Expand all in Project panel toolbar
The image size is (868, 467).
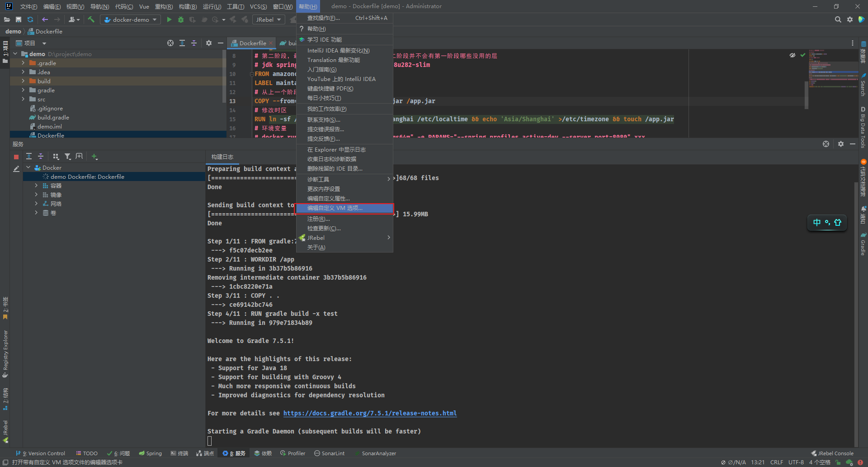pyautogui.click(x=182, y=43)
